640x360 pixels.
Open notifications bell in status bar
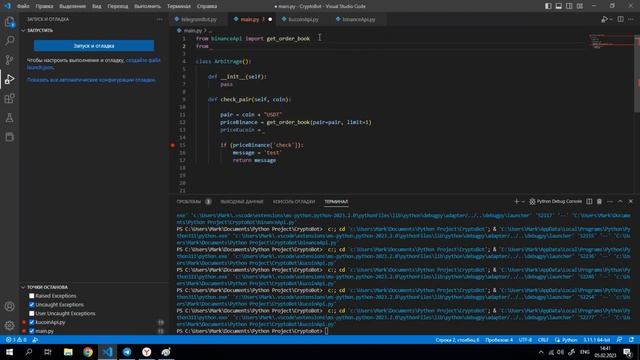click(631, 340)
